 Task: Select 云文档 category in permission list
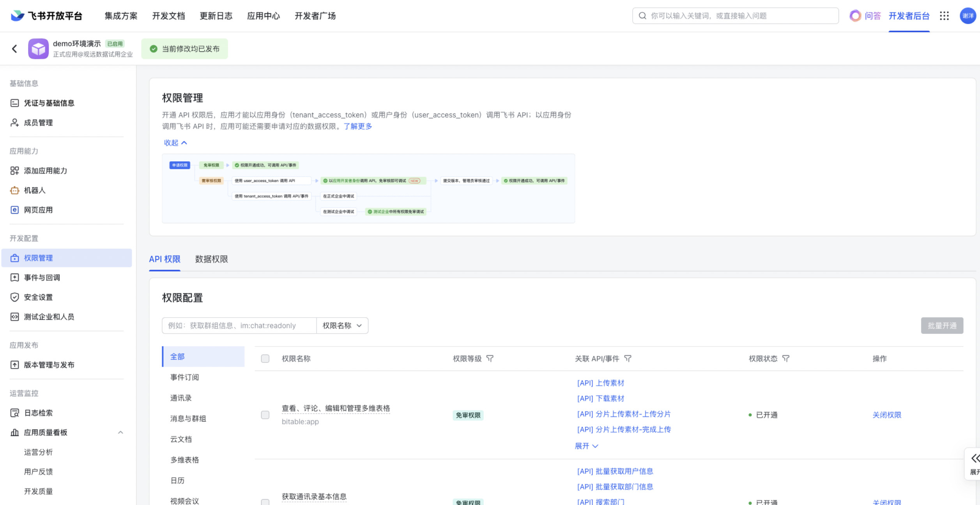[181, 439]
